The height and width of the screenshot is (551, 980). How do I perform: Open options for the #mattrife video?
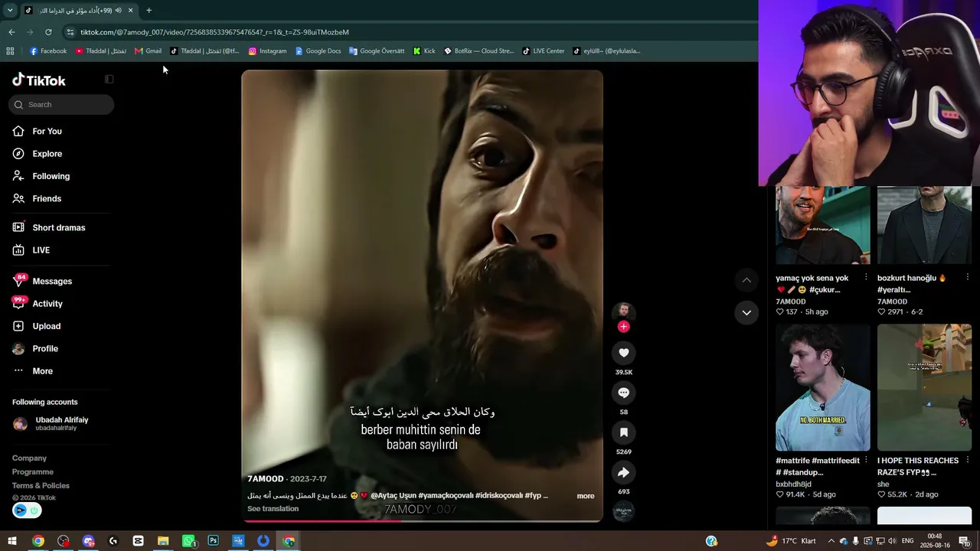866,461
